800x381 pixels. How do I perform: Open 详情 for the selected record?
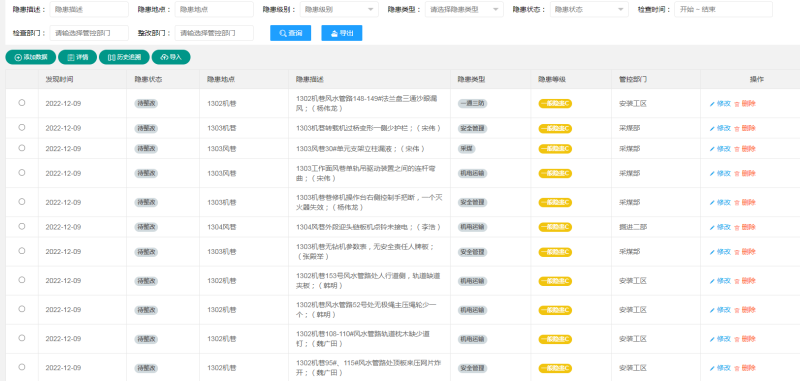(x=78, y=57)
